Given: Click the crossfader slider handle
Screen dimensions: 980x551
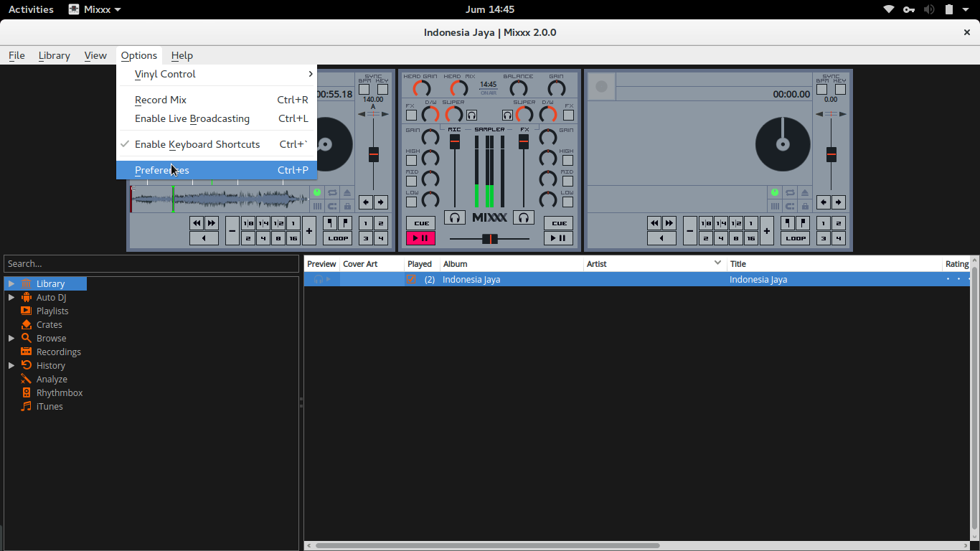Looking at the screenshot, I should 490,239.
